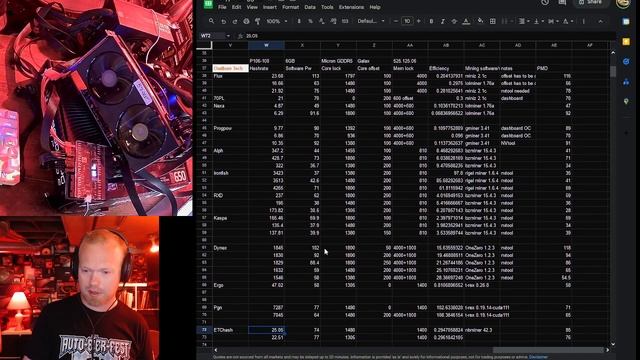This screenshot has height=360, width=640.
Task: Open the search menus tool
Action: (211, 21)
